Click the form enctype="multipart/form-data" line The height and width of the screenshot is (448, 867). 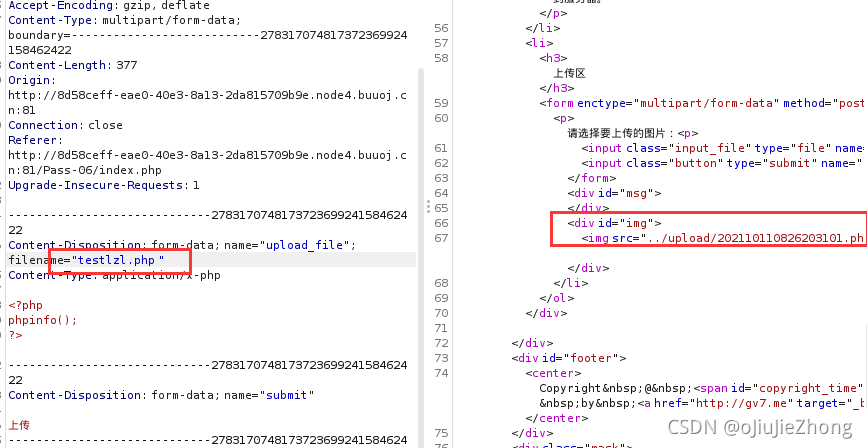pyautogui.click(x=703, y=103)
